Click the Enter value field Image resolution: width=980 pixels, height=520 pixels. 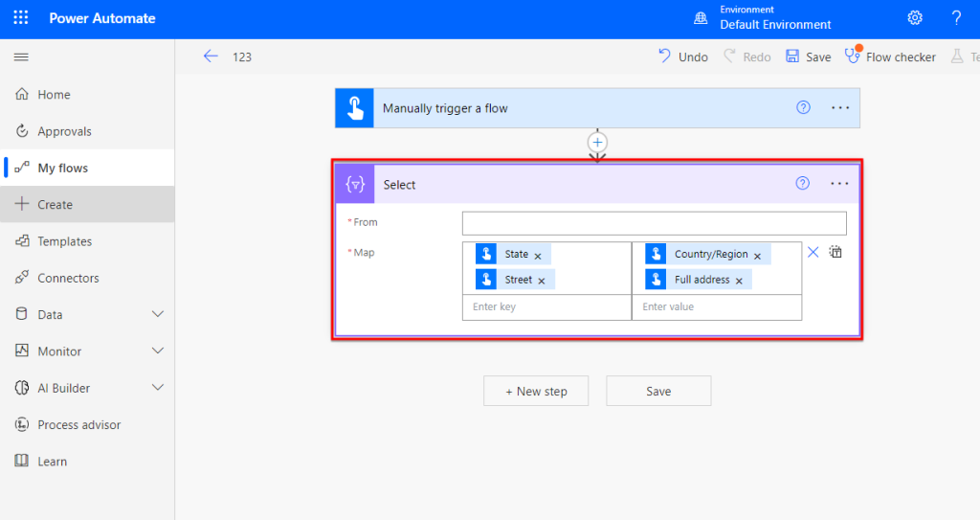[717, 307]
